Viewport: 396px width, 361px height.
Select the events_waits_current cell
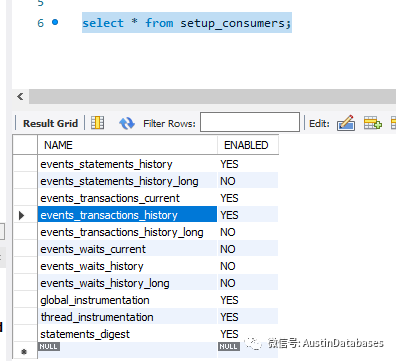tap(127, 249)
